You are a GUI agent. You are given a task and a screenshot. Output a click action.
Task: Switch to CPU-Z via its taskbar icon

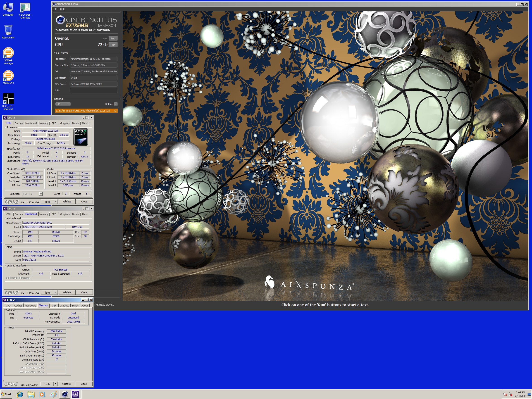(75, 394)
